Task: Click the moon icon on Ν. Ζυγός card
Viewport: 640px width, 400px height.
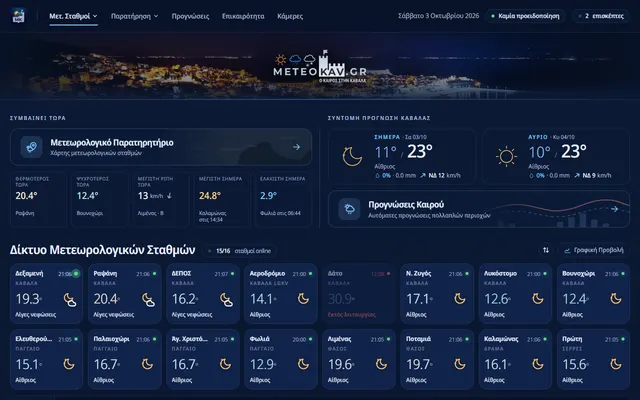Action: (x=460, y=299)
